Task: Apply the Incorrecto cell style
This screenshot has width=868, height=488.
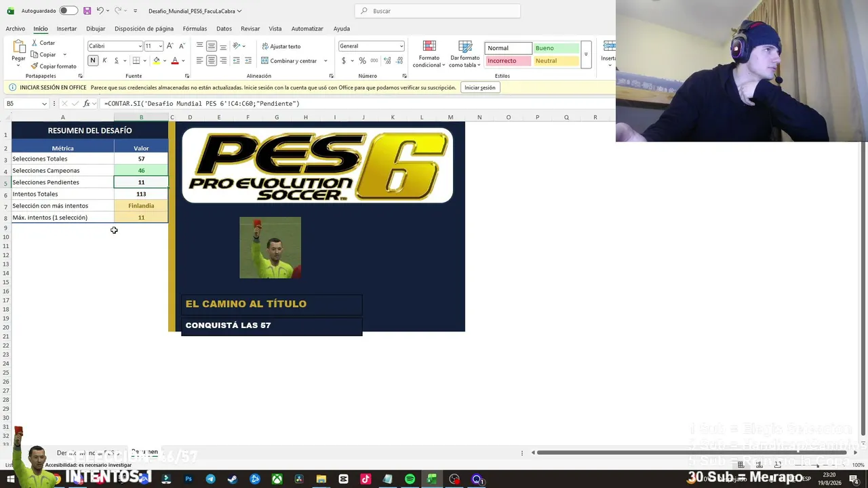Action: [x=508, y=61]
